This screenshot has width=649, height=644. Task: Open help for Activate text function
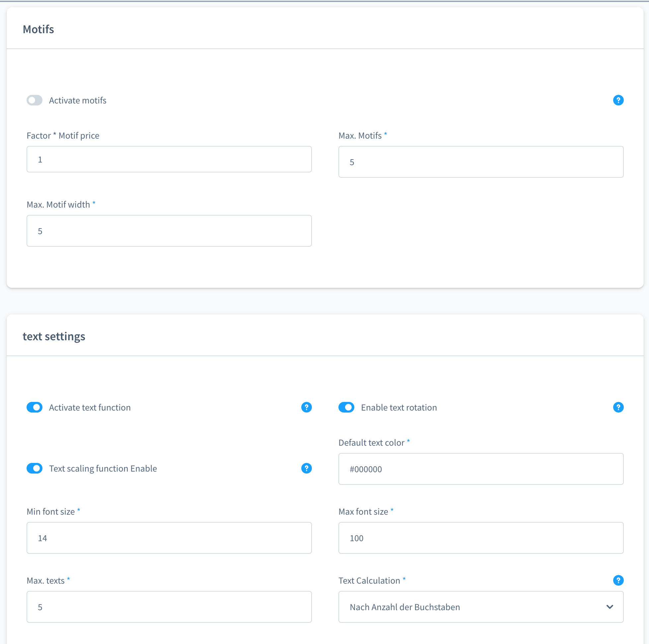(306, 407)
